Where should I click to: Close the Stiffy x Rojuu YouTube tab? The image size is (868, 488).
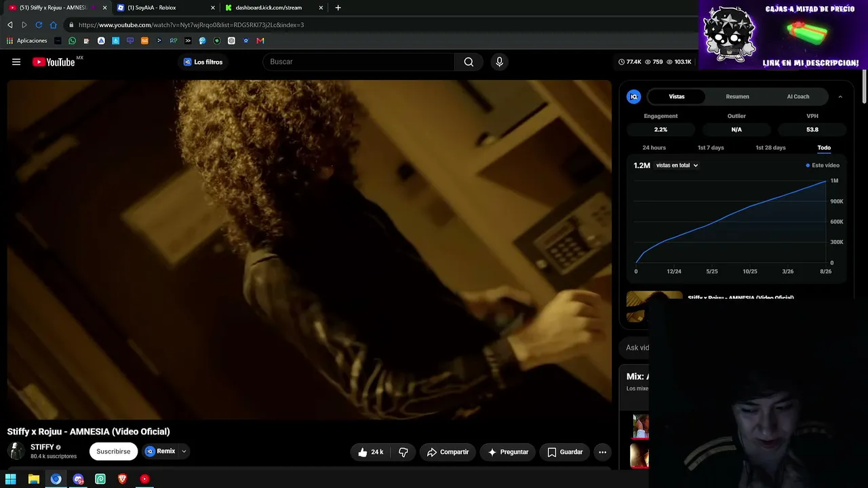pyautogui.click(x=104, y=8)
